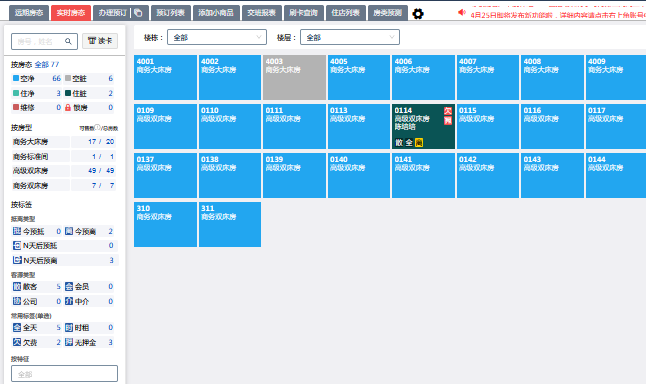Viewport: 646px width, 384px height.
Task: Select occupied room 0114 card
Action: tap(423, 126)
